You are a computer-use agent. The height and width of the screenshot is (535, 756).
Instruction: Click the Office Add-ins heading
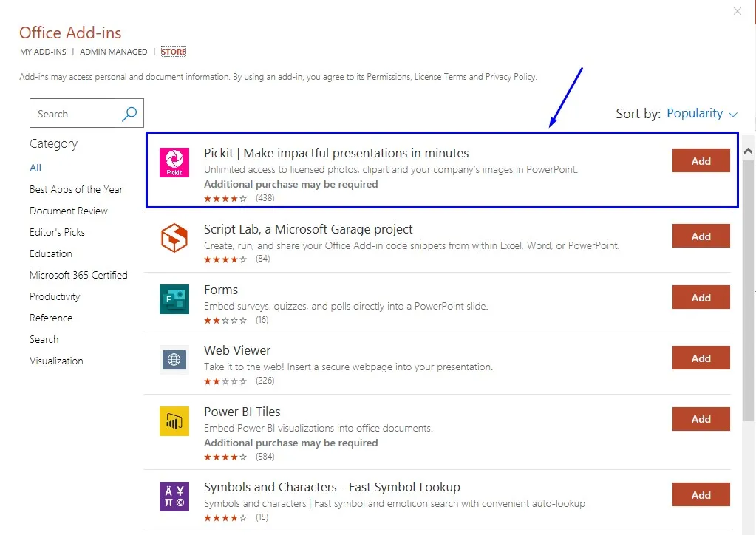pyautogui.click(x=70, y=33)
